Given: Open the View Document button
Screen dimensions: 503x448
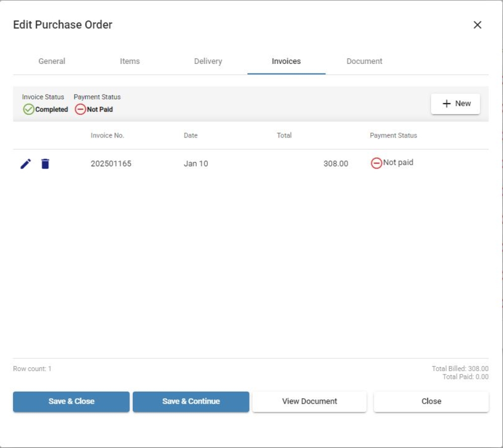Looking at the screenshot, I should click(x=309, y=402).
